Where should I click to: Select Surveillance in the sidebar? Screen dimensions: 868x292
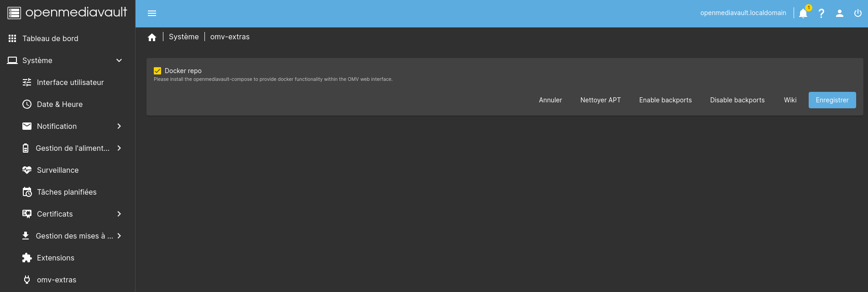[x=68, y=170]
